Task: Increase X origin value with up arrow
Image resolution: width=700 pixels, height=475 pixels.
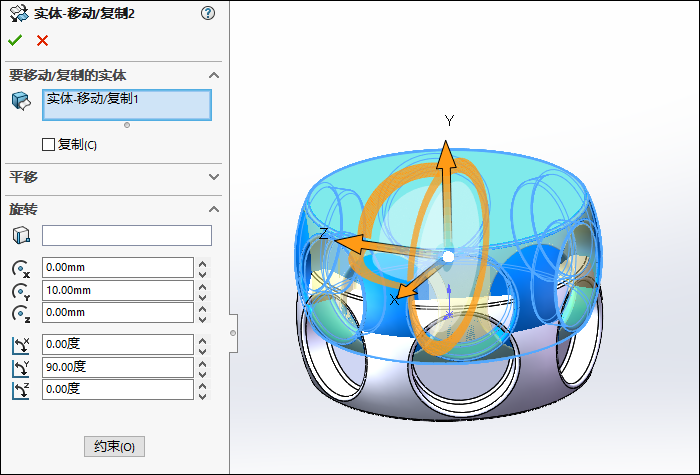Action: click(x=203, y=263)
